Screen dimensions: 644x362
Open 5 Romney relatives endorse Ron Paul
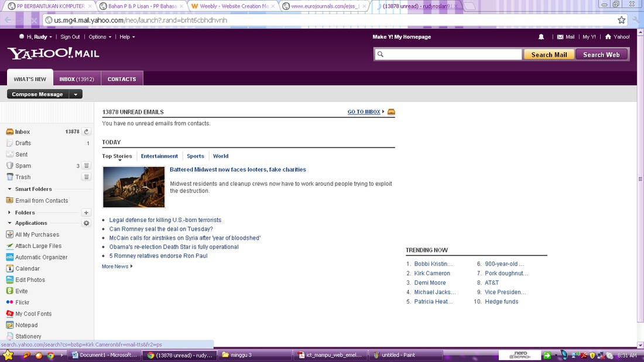coord(158,255)
